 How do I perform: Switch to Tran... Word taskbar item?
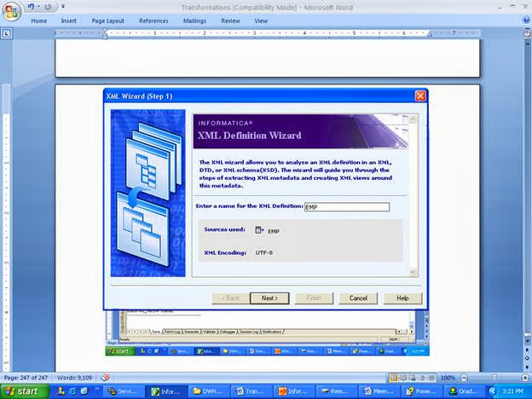point(252,391)
